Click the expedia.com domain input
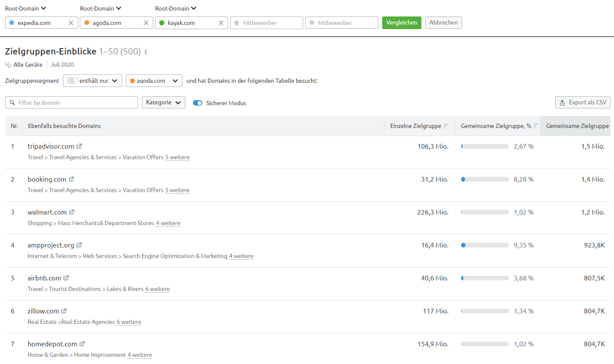 pyautogui.click(x=41, y=23)
